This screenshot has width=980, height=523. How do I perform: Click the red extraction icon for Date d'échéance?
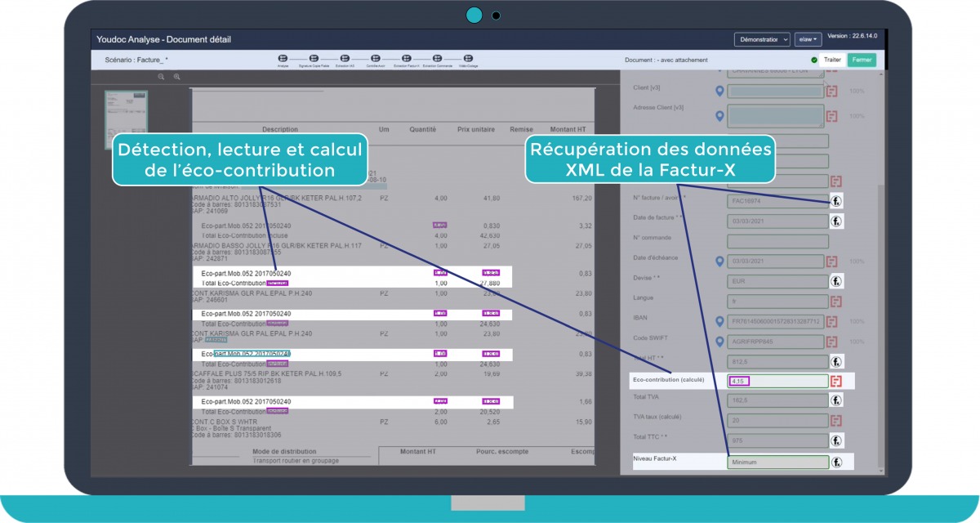[x=833, y=261]
